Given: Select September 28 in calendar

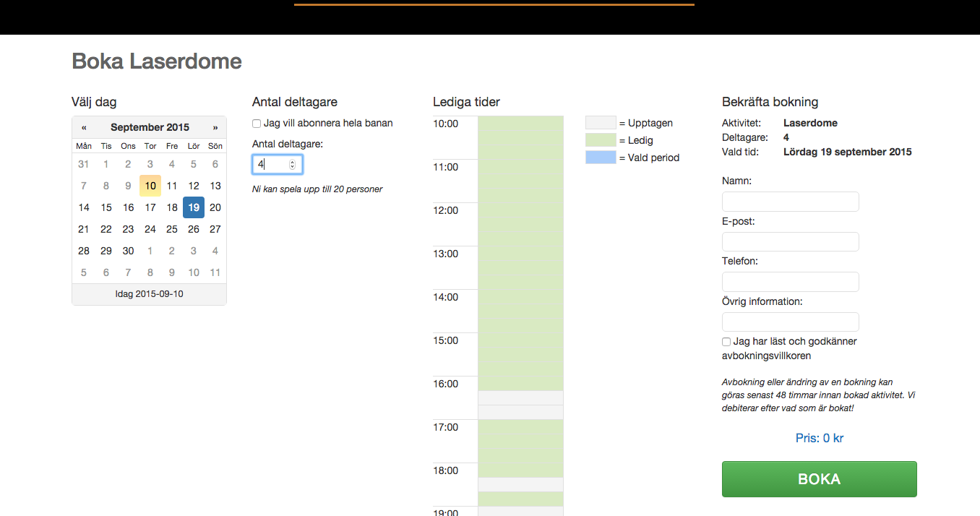Looking at the screenshot, I should [x=84, y=251].
